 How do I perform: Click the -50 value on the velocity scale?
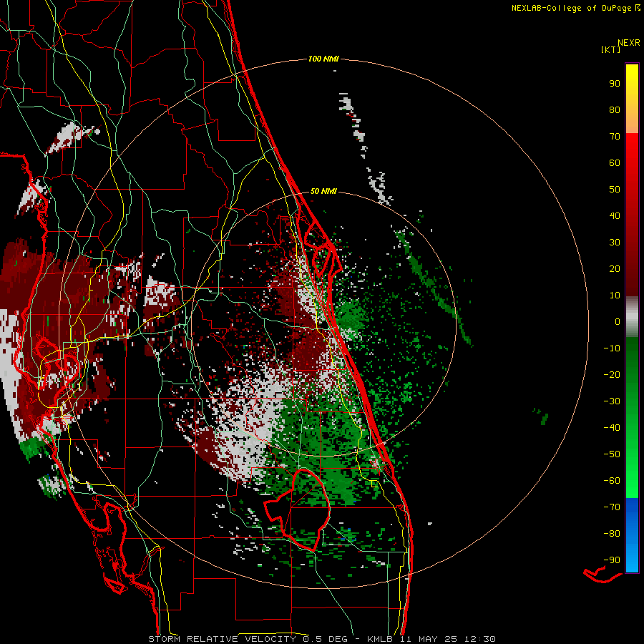tap(612, 454)
